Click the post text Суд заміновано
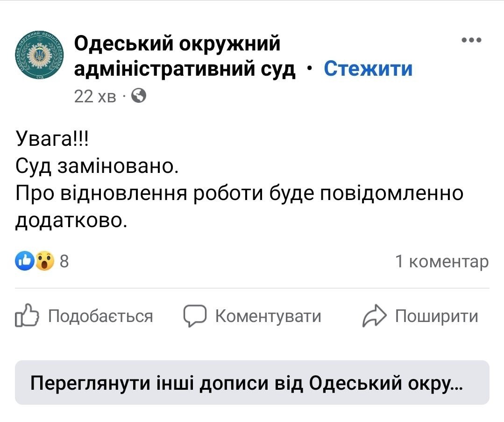The width and height of the screenshot is (504, 422). coord(97,166)
